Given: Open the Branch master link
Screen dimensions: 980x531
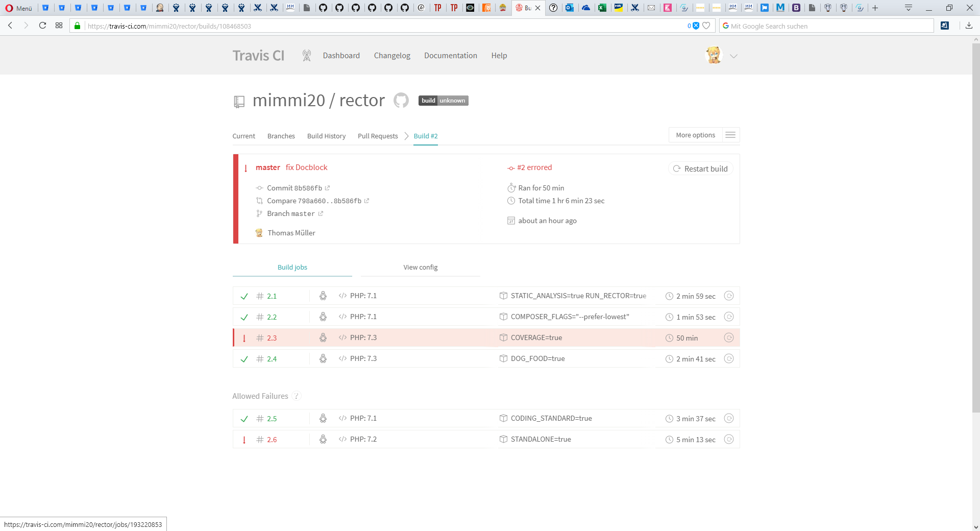Looking at the screenshot, I should coord(295,213).
